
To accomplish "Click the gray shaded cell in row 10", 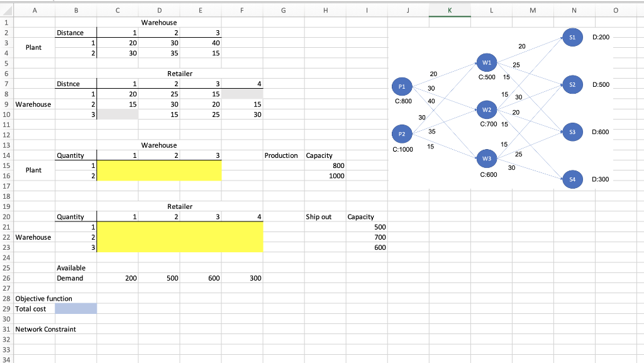I will point(117,114).
